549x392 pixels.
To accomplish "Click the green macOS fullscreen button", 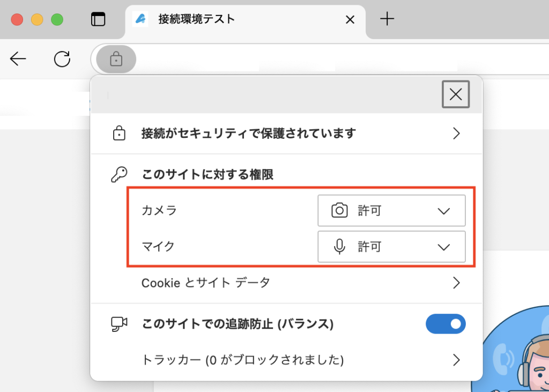I will click(x=57, y=20).
